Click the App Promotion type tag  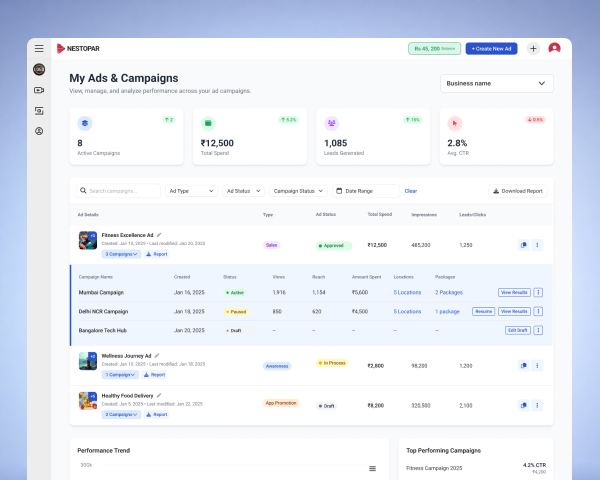click(281, 403)
